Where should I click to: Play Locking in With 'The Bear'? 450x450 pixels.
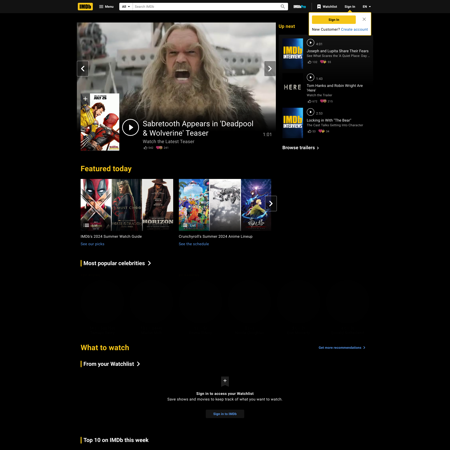pyautogui.click(x=310, y=112)
